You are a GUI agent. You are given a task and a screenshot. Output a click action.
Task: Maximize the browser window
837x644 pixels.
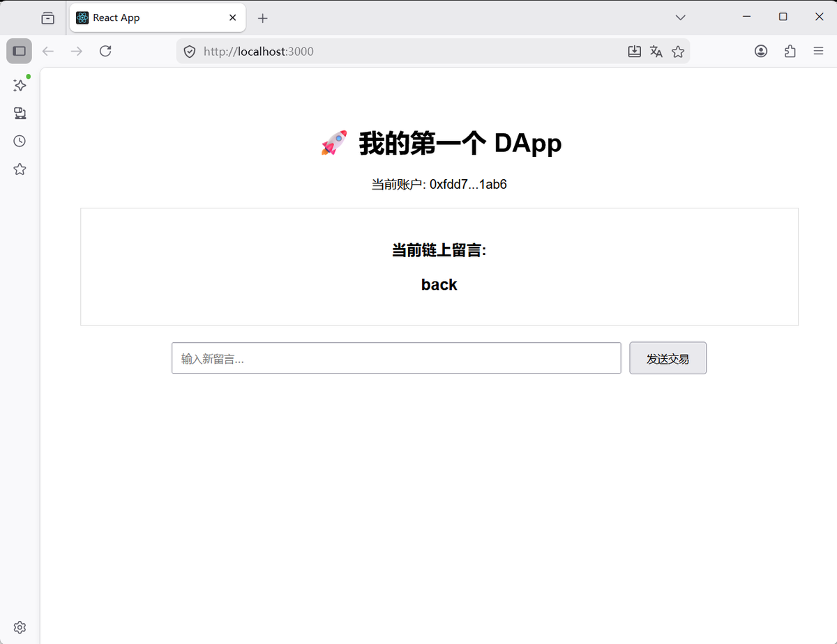click(x=783, y=17)
